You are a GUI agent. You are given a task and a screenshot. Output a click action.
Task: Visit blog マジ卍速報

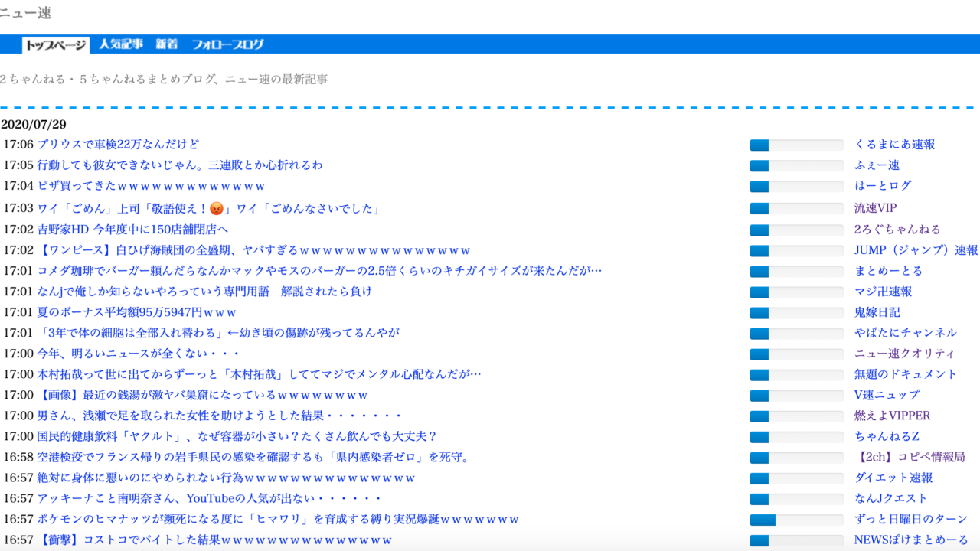tap(884, 292)
